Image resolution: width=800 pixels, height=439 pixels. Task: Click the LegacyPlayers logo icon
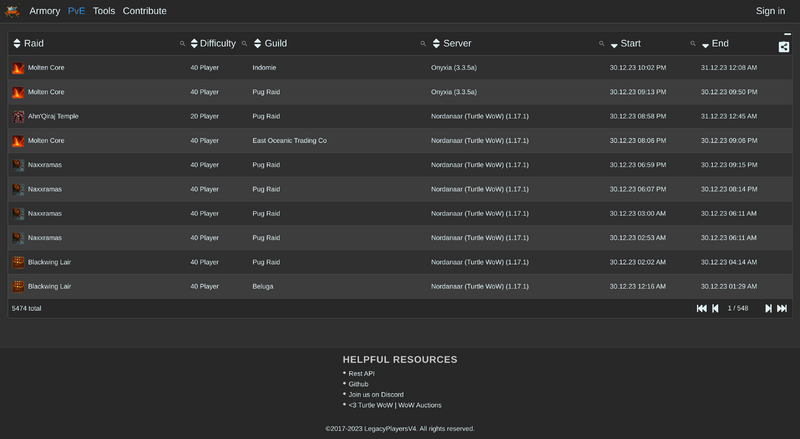pyautogui.click(x=13, y=11)
